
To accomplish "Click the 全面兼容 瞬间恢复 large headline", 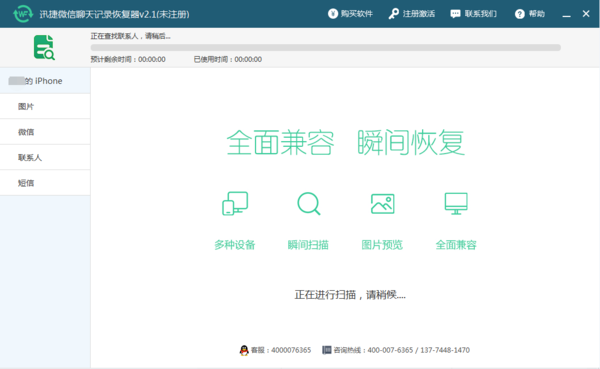I will pos(346,142).
